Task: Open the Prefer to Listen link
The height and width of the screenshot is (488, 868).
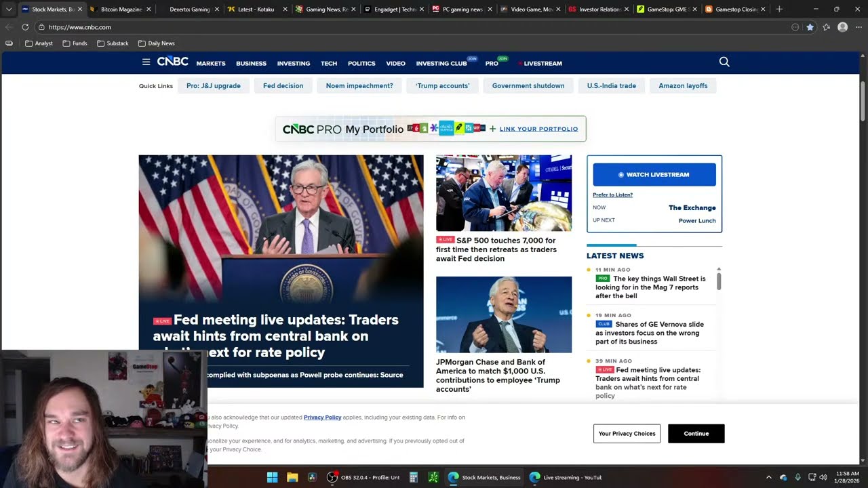Action: click(612, 195)
